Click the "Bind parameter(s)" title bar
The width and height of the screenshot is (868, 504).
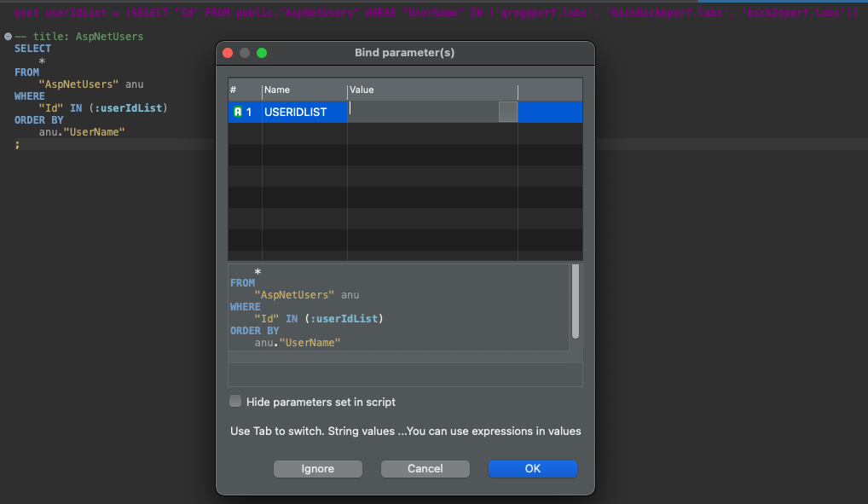point(404,52)
